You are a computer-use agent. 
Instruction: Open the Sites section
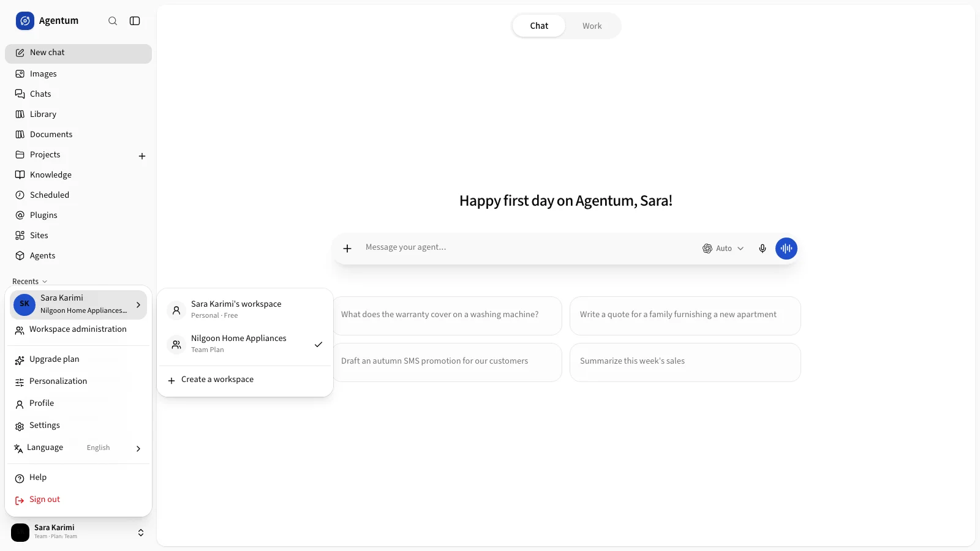click(78, 236)
